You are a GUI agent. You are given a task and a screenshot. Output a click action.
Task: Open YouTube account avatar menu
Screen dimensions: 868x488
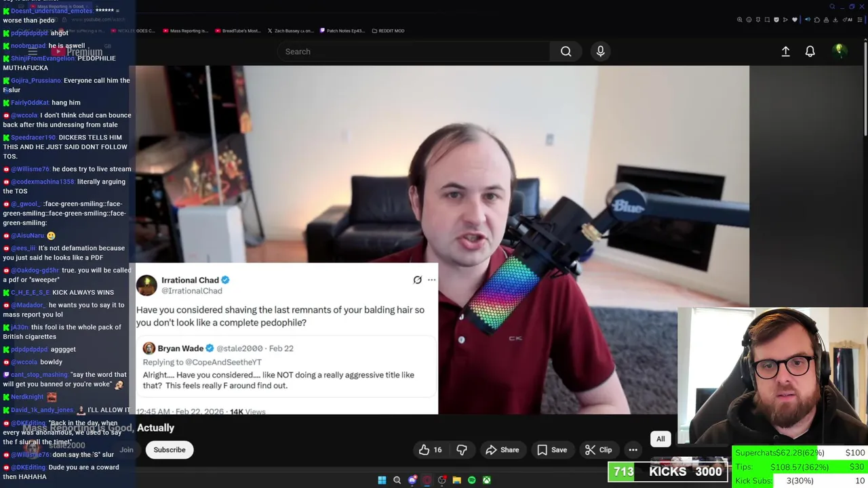click(x=839, y=51)
